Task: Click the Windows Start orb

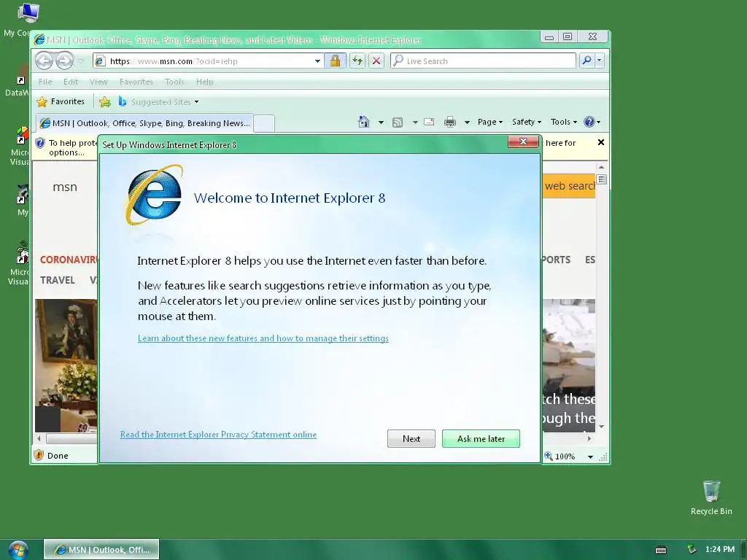Action: (18, 550)
